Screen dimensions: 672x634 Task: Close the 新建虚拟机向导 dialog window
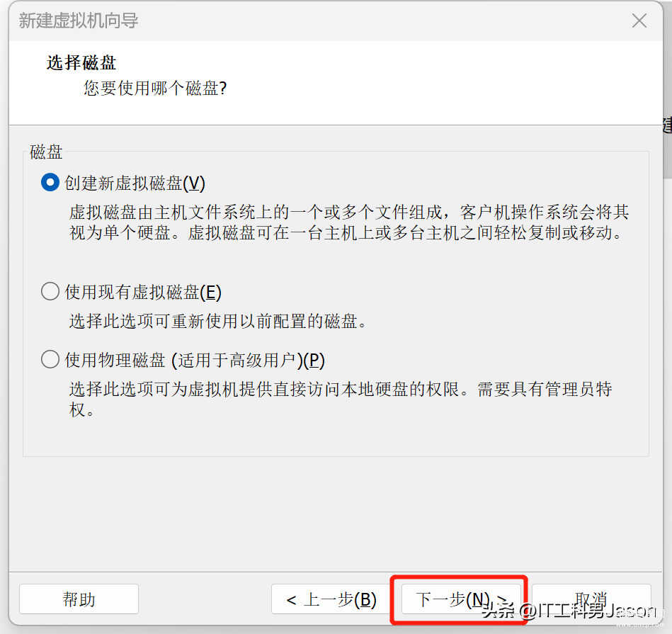click(639, 21)
